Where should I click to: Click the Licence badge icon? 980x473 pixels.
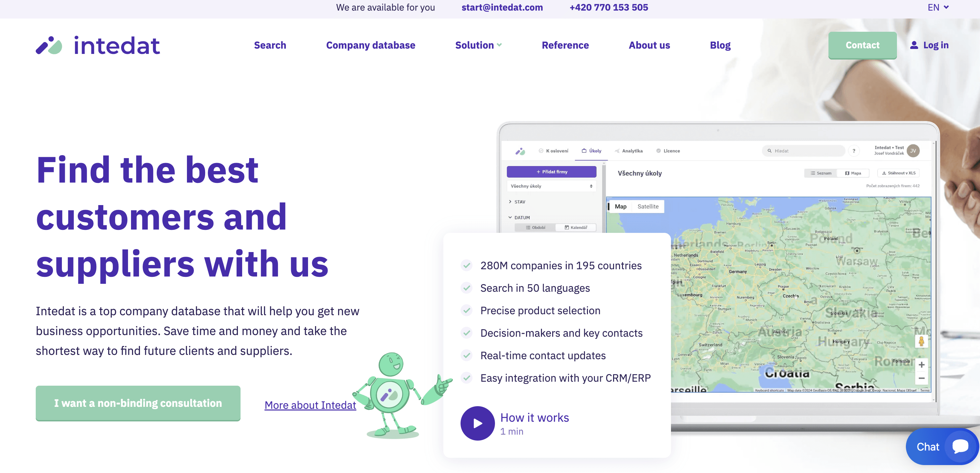[658, 151]
